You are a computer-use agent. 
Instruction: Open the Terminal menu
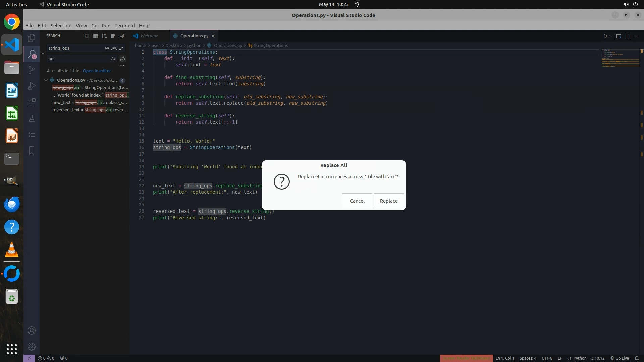pos(124,26)
